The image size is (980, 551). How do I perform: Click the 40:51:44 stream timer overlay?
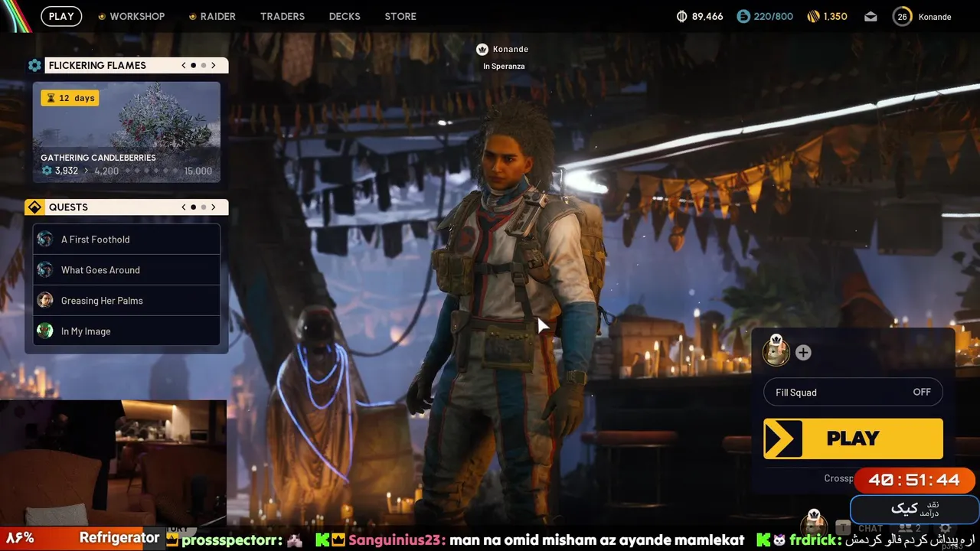pos(914,481)
